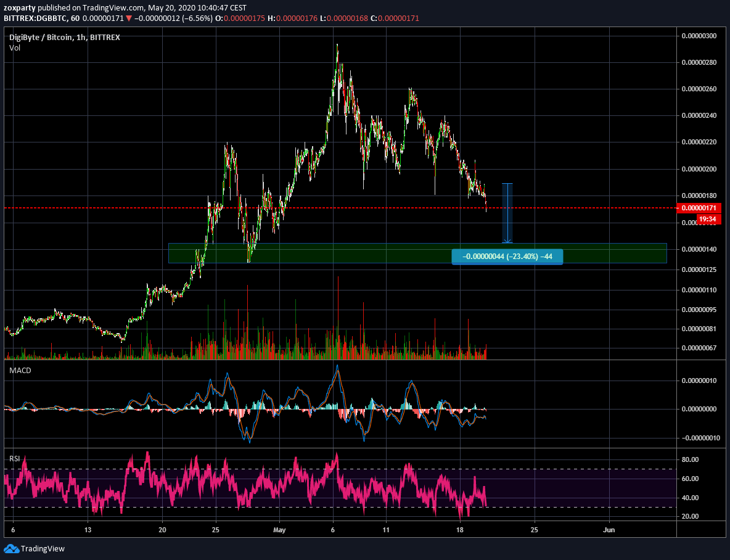Viewport: 730px width, 560px height.
Task: Click the Jun label on time axis
Action: 609,530
